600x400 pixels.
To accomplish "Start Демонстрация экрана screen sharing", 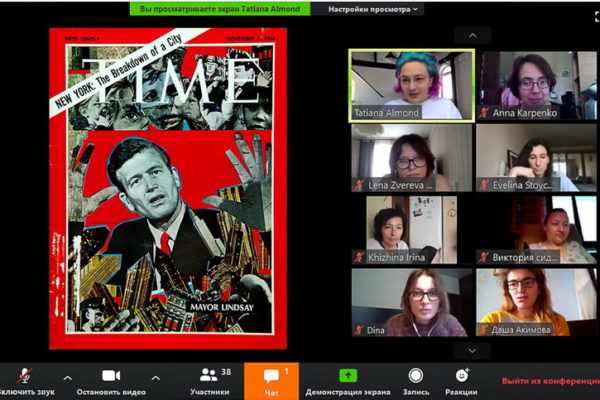I will click(x=348, y=381).
